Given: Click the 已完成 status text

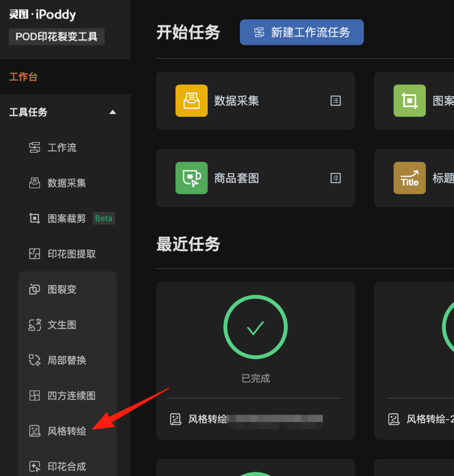Looking at the screenshot, I should [256, 378].
